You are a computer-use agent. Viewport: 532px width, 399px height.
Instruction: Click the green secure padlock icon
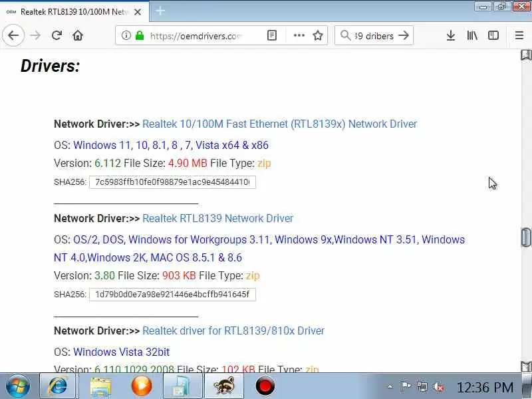(140, 35)
